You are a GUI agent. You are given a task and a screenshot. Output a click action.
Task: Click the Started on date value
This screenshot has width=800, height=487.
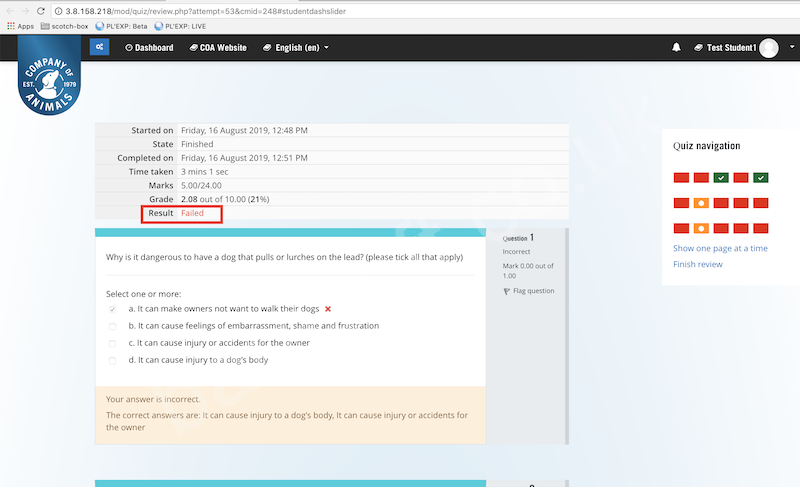pyautogui.click(x=244, y=131)
